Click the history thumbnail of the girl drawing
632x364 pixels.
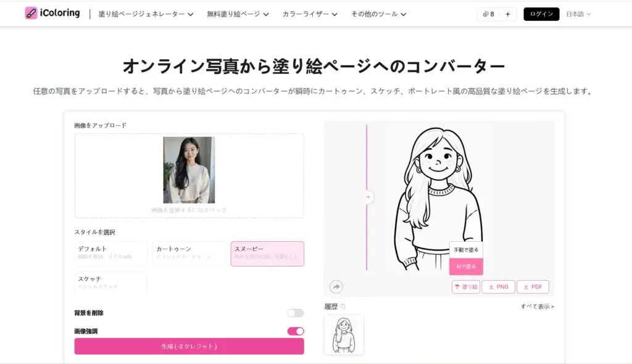click(x=345, y=335)
